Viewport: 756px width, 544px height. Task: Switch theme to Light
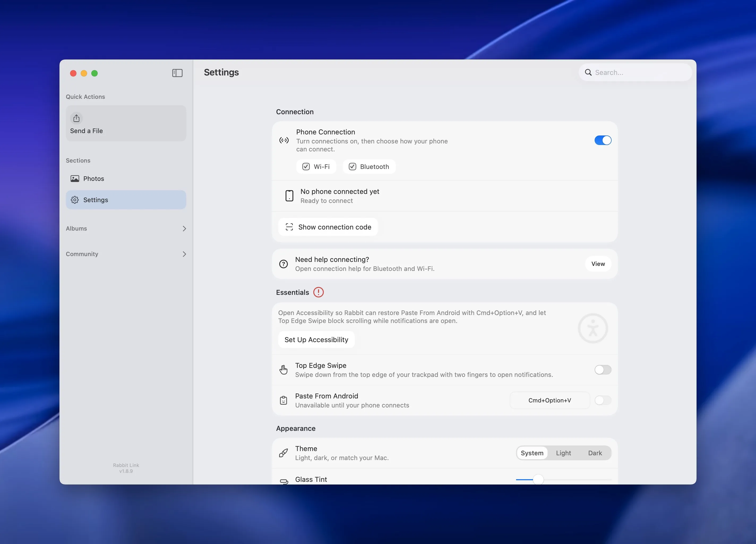click(x=563, y=453)
